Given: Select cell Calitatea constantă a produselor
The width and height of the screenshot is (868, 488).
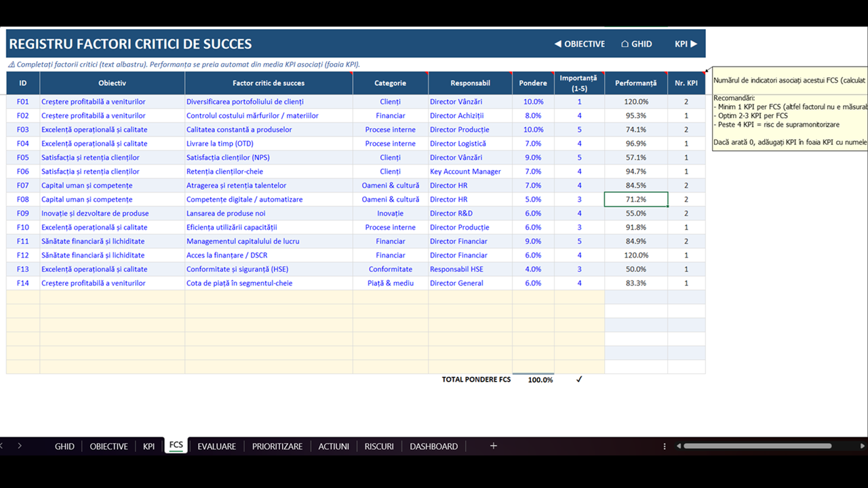Looking at the screenshot, I should pyautogui.click(x=269, y=129).
